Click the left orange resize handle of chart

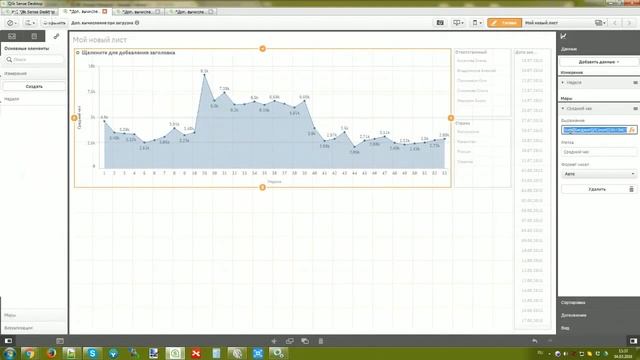pyautogui.click(x=74, y=118)
